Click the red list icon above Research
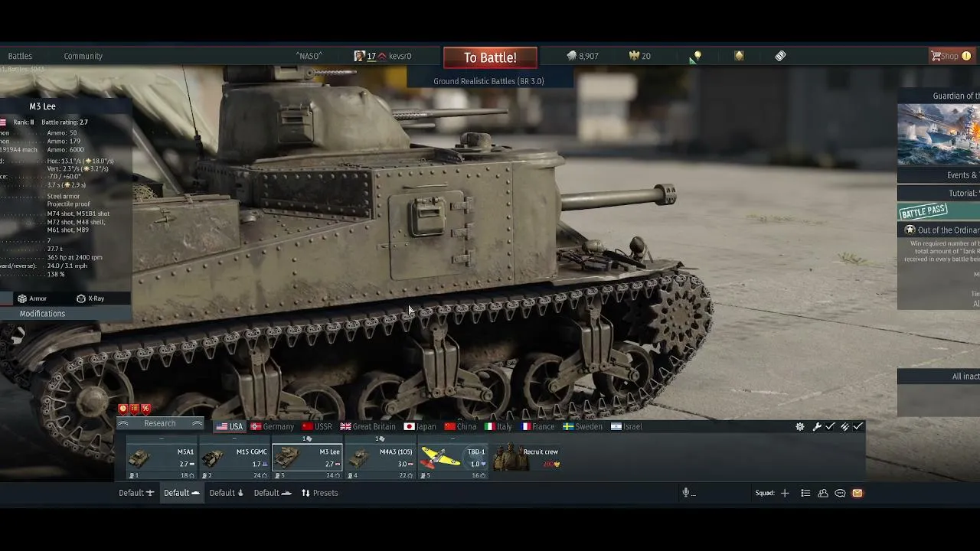 point(134,409)
